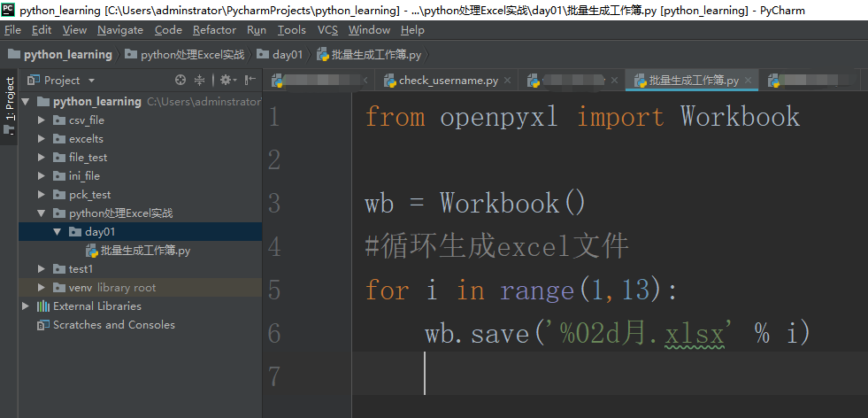The image size is (868, 418).
Task: Select the excelts folder label
Action: (x=87, y=138)
